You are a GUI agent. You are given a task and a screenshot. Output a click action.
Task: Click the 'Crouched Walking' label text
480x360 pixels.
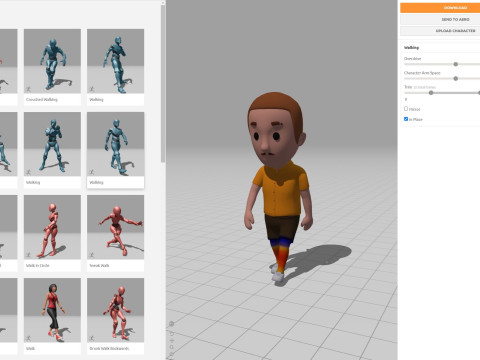(42, 99)
